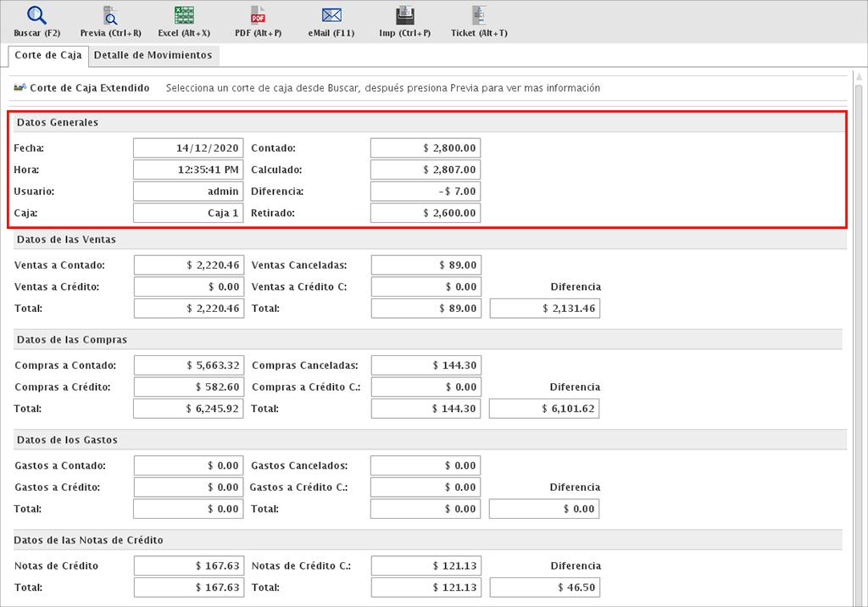
Task: Select the Corte de Caja tab
Action: click(x=48, y=55)
